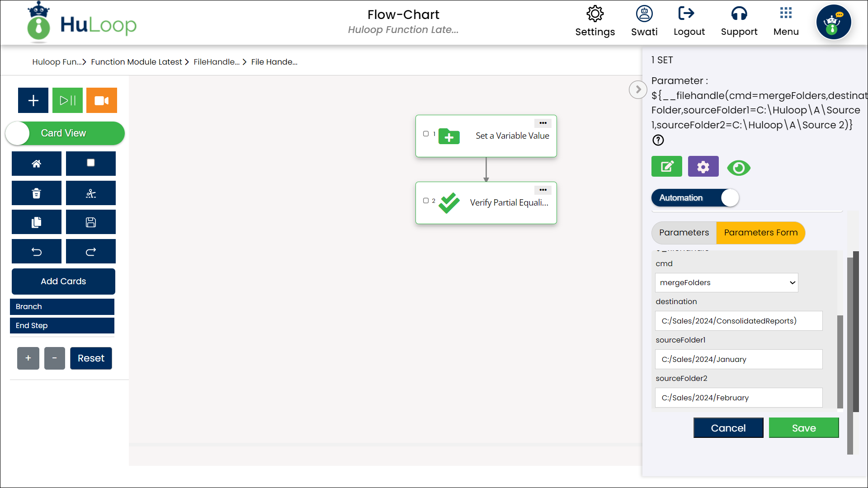This screenshot has height=488, width=868.
Task: Click the Reset zoom button
Action: coord(91,358)
